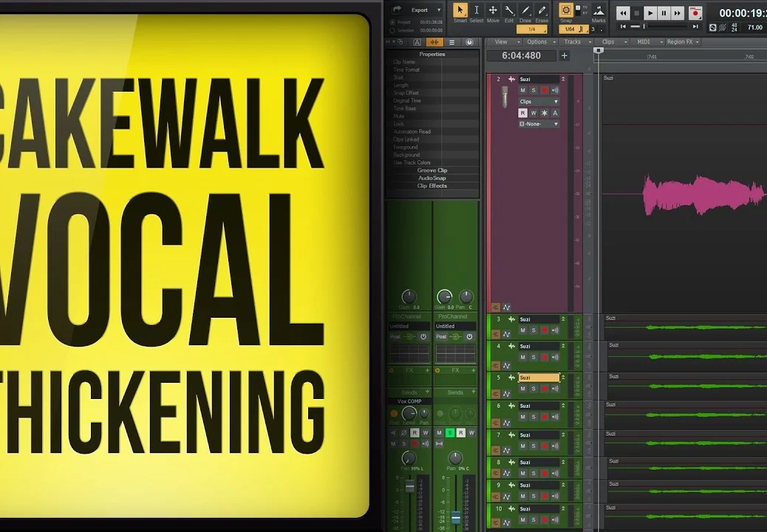Jump to project start in transport
Image resolution: width=767 pixels, height=532 pixels.
623,27
